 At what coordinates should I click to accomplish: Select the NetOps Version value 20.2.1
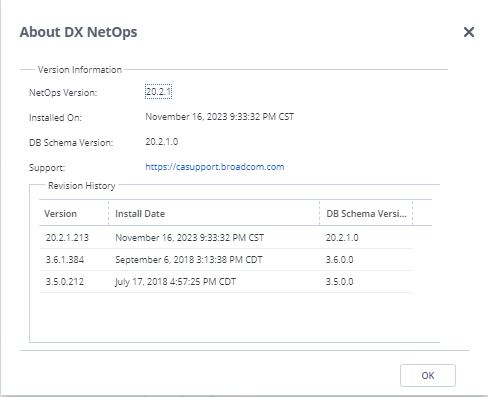[x=158, y=91]
